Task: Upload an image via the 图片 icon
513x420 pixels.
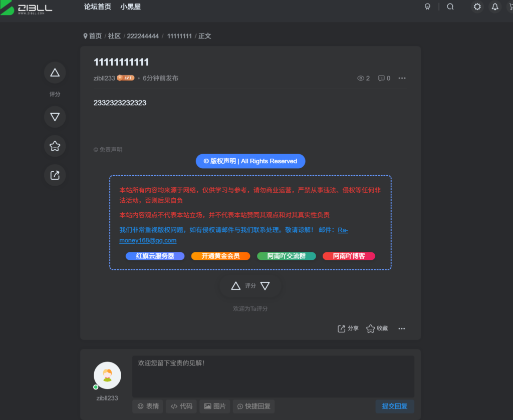Action: pyautogui.click(x=214, y=406)
